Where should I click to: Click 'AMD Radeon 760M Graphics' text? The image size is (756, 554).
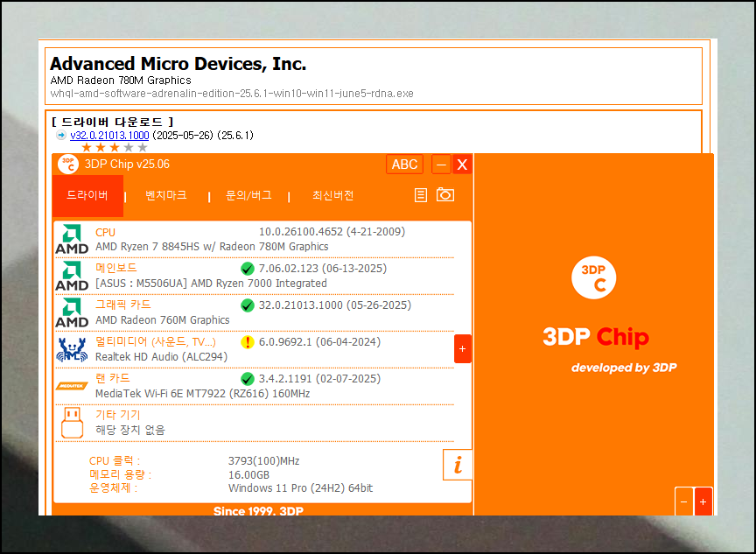163,320
